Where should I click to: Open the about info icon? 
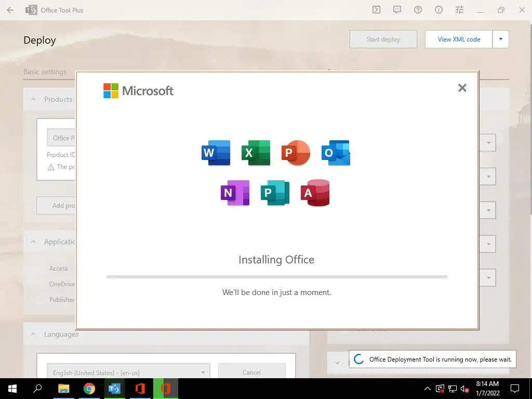click(x=438, y=10)
